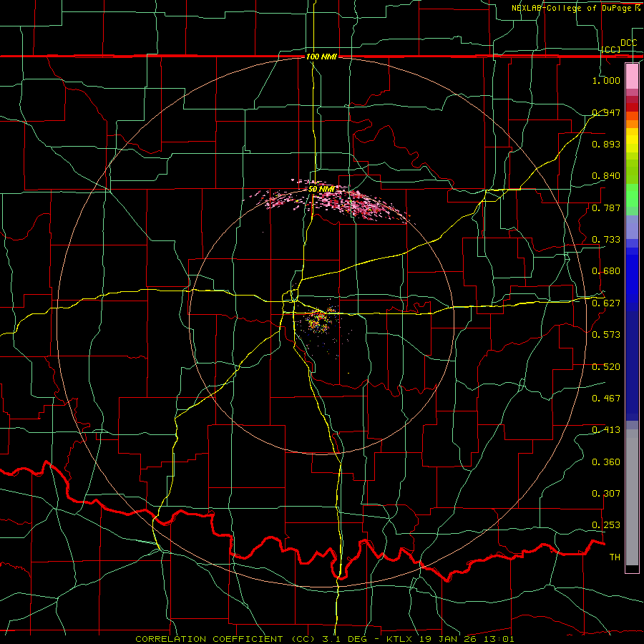Click the 0.733 scale value

(606, 240)
